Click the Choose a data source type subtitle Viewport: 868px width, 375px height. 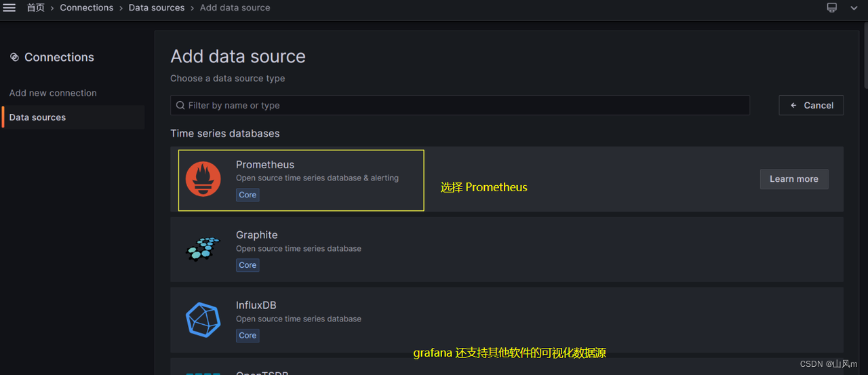pyautogui.click(x=228, y=79)
